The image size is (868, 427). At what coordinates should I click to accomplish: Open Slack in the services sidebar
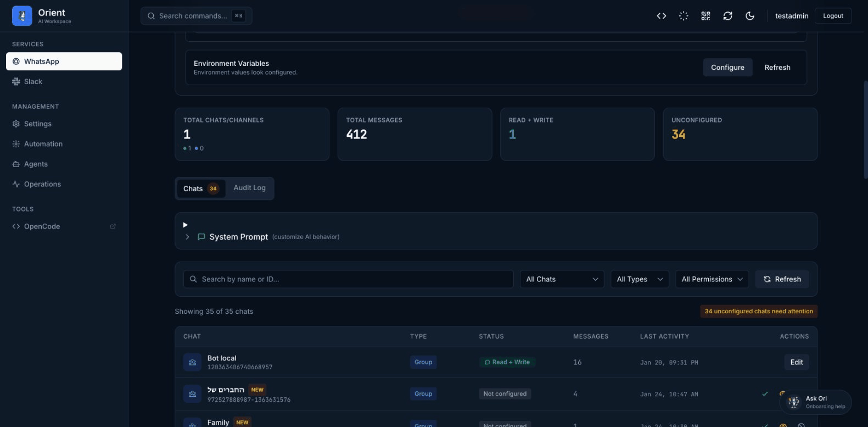(33, 81)
